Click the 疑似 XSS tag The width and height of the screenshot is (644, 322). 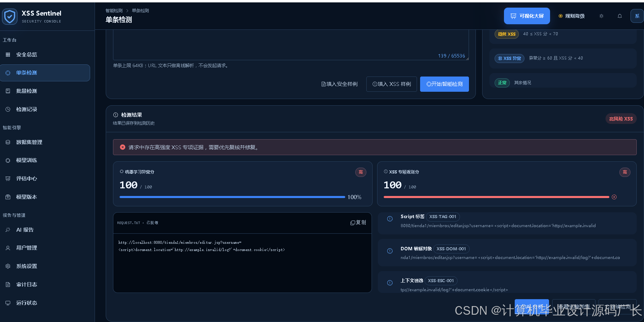507,34
